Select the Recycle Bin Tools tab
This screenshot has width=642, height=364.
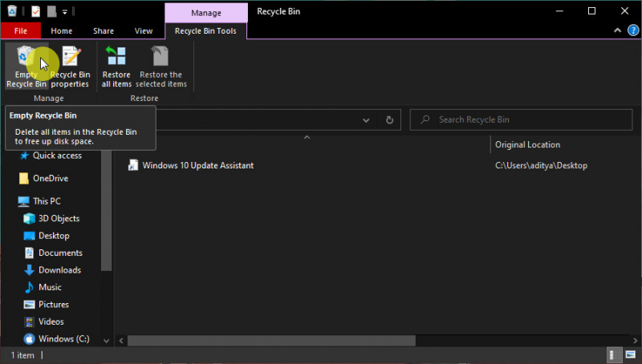coord(205,30)
